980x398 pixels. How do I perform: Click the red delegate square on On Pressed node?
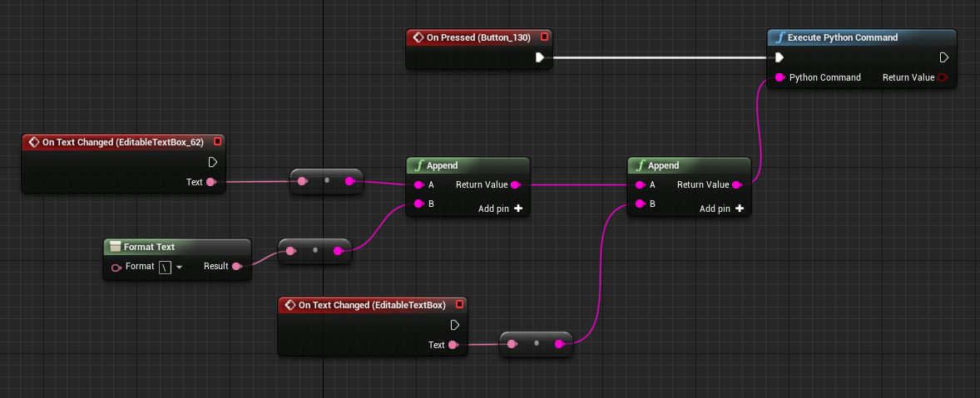click(x=544, y=37)
